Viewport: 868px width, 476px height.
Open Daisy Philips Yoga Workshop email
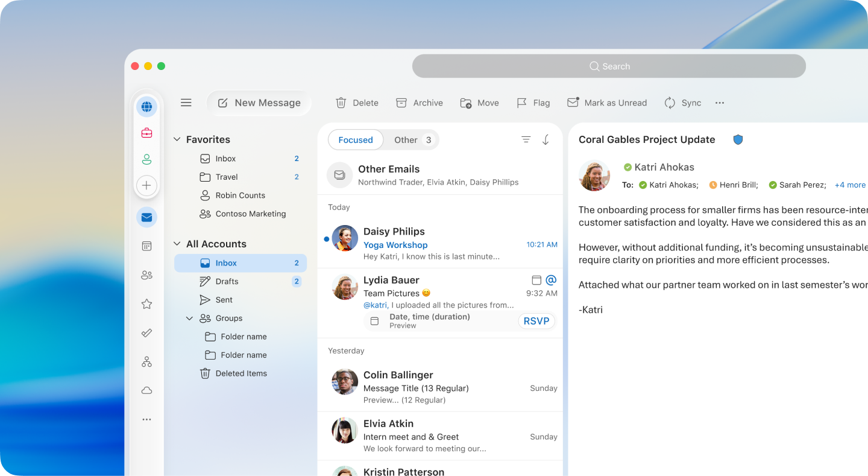(440, 244)
